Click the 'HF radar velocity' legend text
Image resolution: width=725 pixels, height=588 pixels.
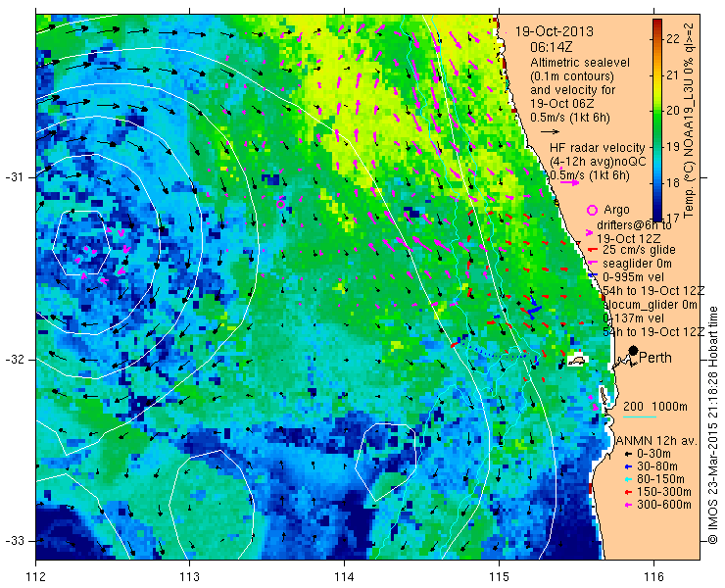click(x=597, y=148)
